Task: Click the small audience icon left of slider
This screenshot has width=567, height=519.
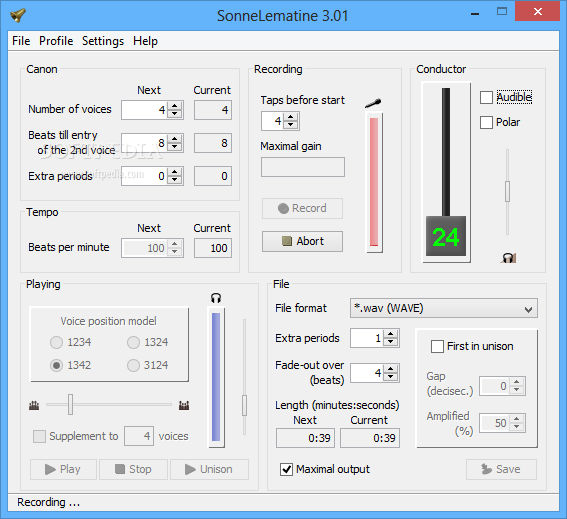Action: 34,405
